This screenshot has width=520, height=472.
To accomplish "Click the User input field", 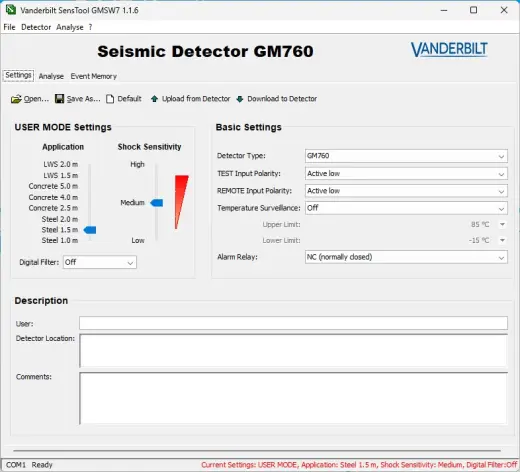I will point(293,323).
